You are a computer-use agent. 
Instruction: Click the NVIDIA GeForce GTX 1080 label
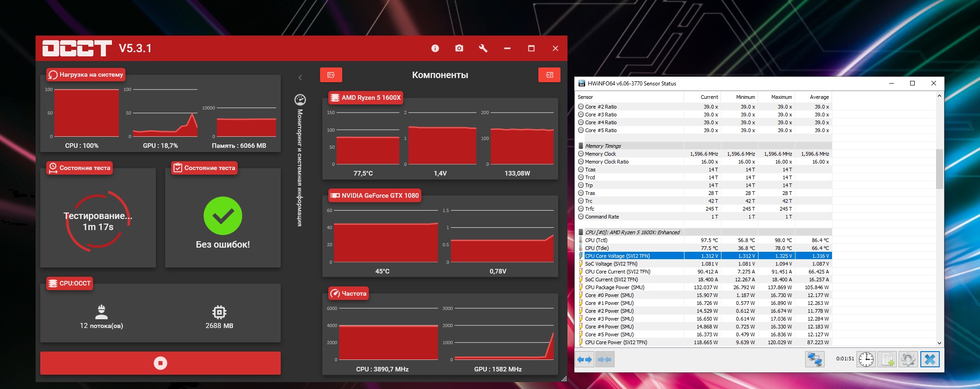375,195
